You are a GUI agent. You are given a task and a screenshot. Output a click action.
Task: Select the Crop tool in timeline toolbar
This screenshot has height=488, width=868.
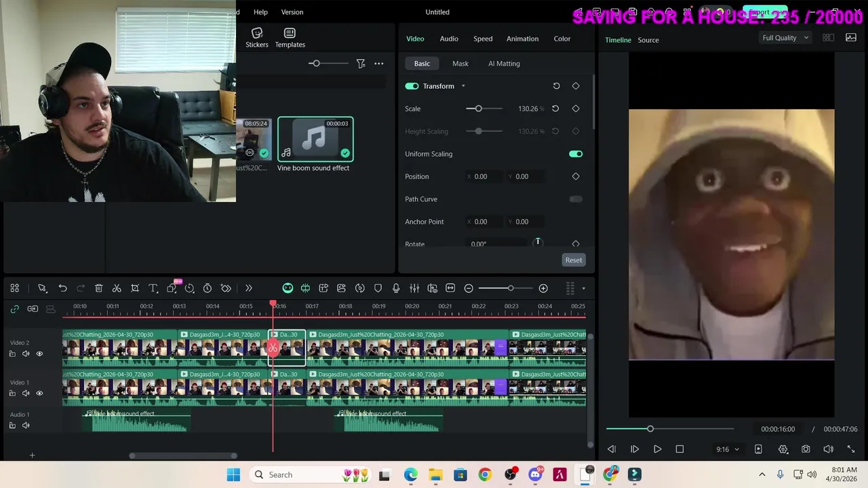point(135,288)
